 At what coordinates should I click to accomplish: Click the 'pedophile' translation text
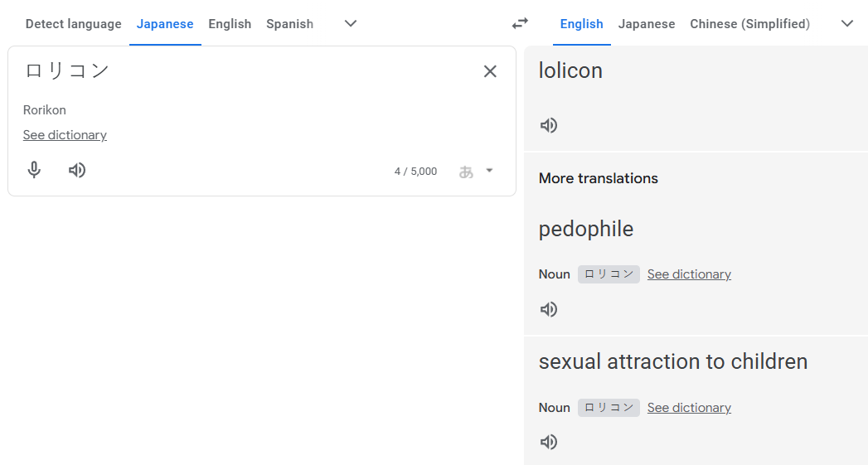(x=585, y=229)
